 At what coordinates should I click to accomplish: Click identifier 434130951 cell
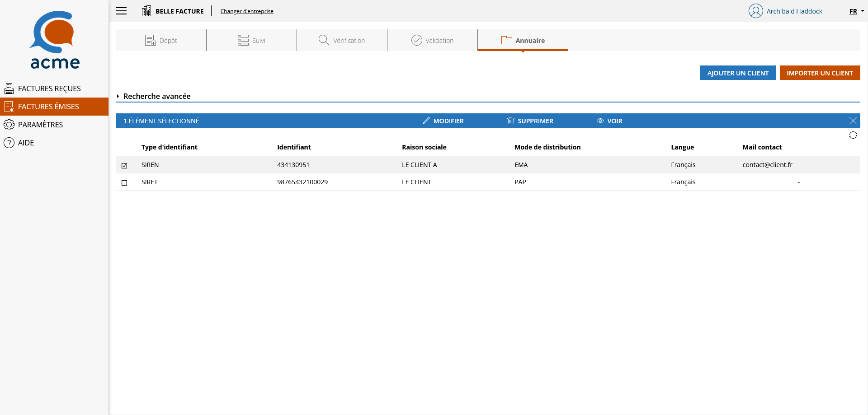pos(293,165)
